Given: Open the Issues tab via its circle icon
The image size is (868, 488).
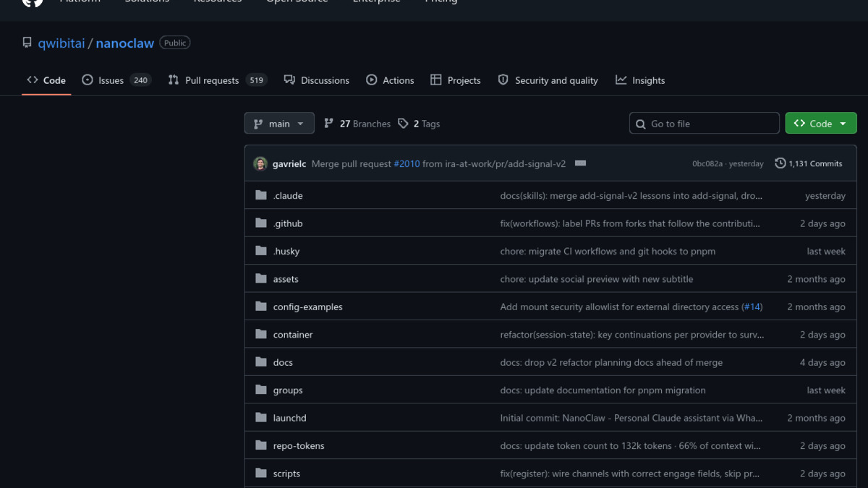Looking at the screenshot, I should [x=88, y=80].
